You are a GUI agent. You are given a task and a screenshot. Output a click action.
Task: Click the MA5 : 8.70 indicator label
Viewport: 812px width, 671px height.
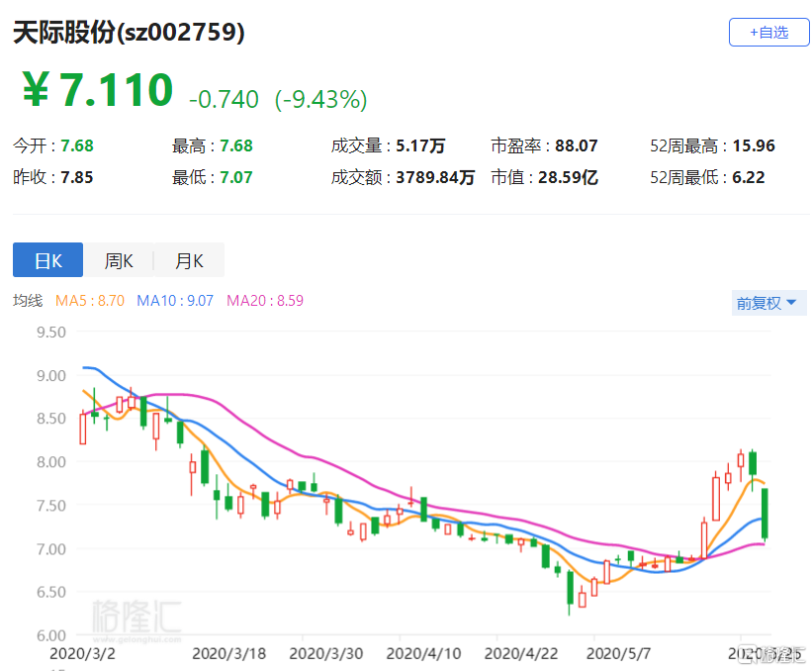tap(90, 301)
